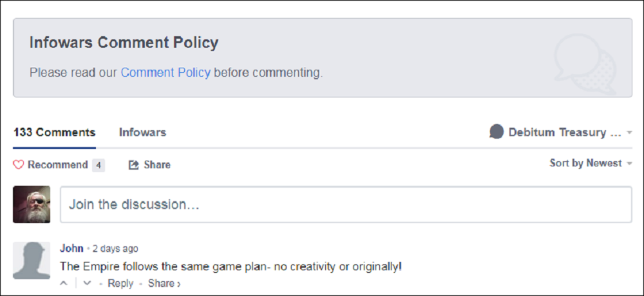Click John's gray silhouette avatar
The image size is (644, 296).
32,261
